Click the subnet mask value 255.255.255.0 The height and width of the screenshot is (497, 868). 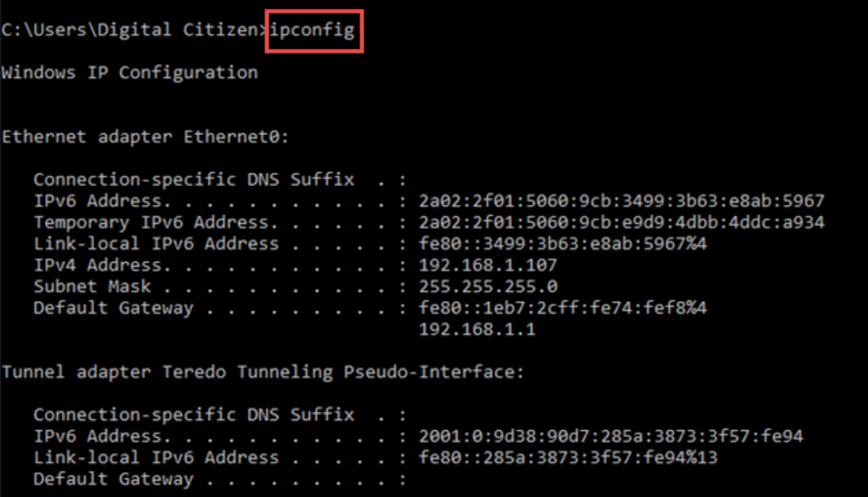click(488, 286)
